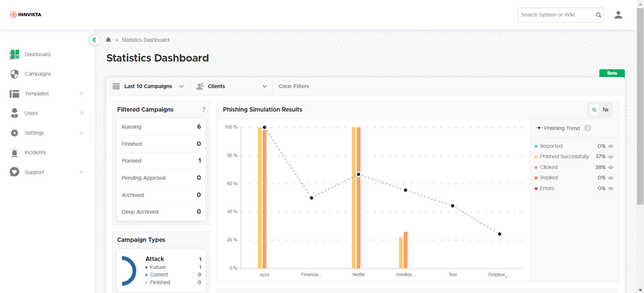The height and width of the screenshot is (293, 644).
Task: Collapse sidebar with green arrow button
Action: [94, 40]
